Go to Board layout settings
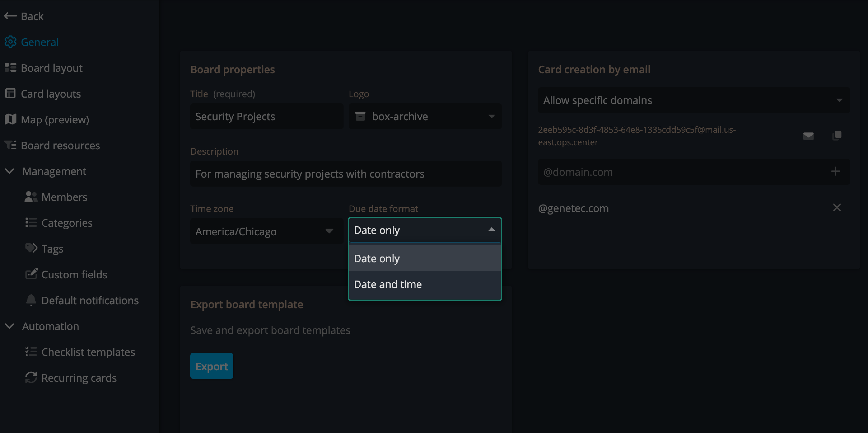Screen dimensions: 868x433 point(51,68)
